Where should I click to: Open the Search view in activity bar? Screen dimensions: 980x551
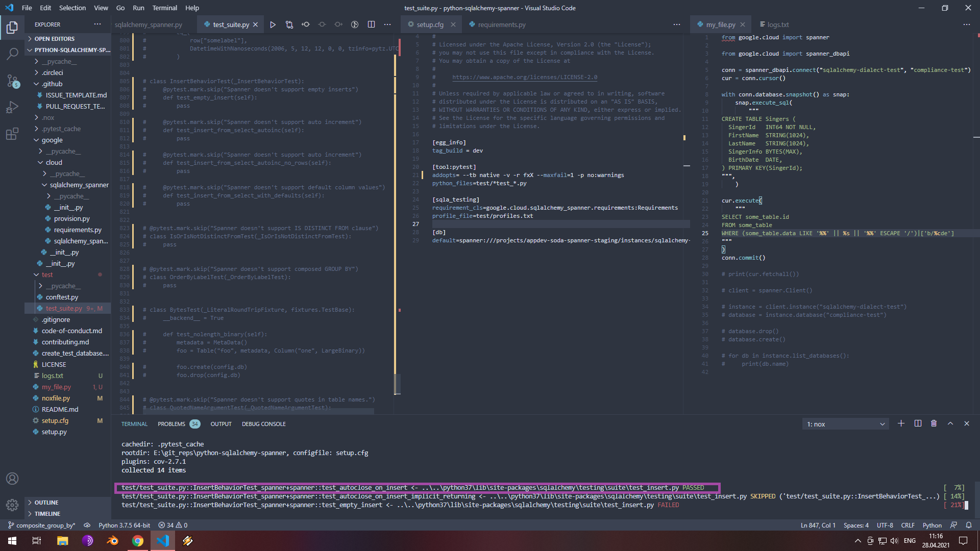click(x=12, y=54)
